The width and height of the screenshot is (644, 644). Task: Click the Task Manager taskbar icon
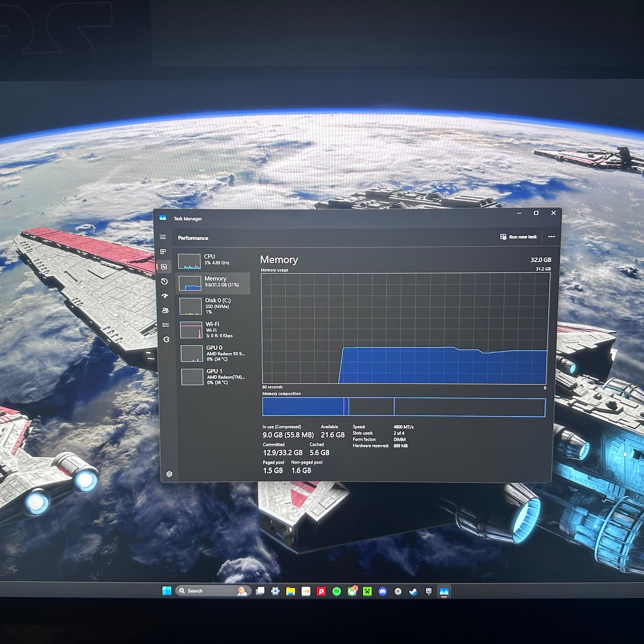click(x=444, y=592)
